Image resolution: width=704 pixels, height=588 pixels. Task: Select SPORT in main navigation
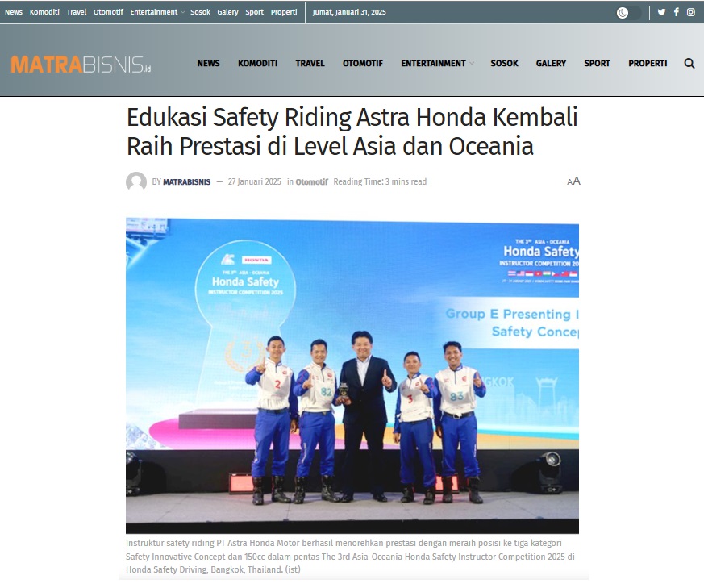pyautogui.click(x=597, y=64)
